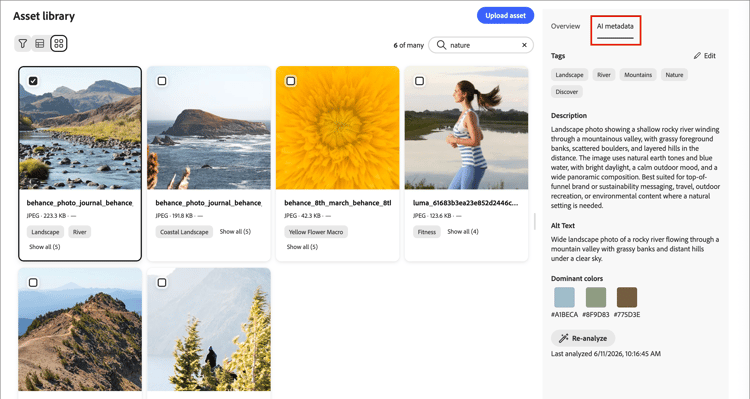The image size is (750, 399).
Task: Uncheck the river landscape asset checkbox
Action: coord(33,81)
